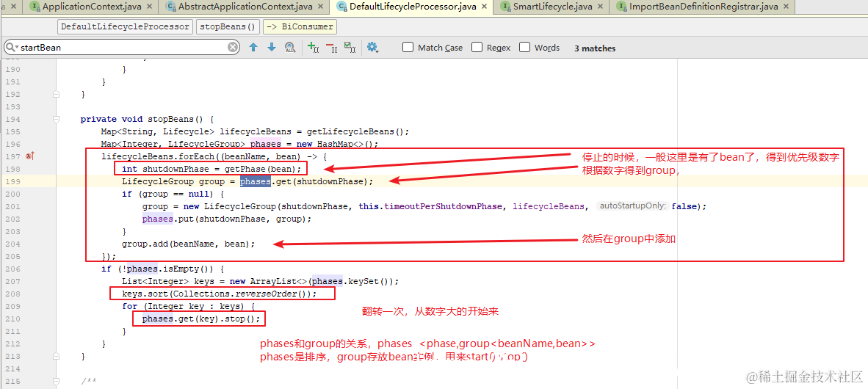Close the ImportBeanDefinitionRegistrar.java tab
This screenshot has width=868, height=389.
tap(786, 7)
